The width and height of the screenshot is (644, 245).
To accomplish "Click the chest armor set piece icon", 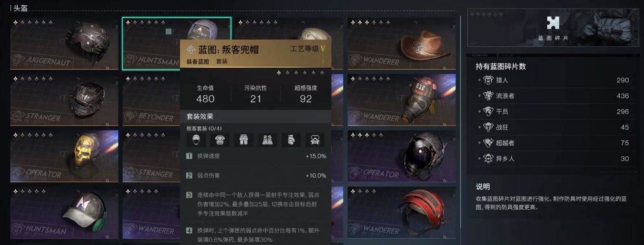I will 220,140.
